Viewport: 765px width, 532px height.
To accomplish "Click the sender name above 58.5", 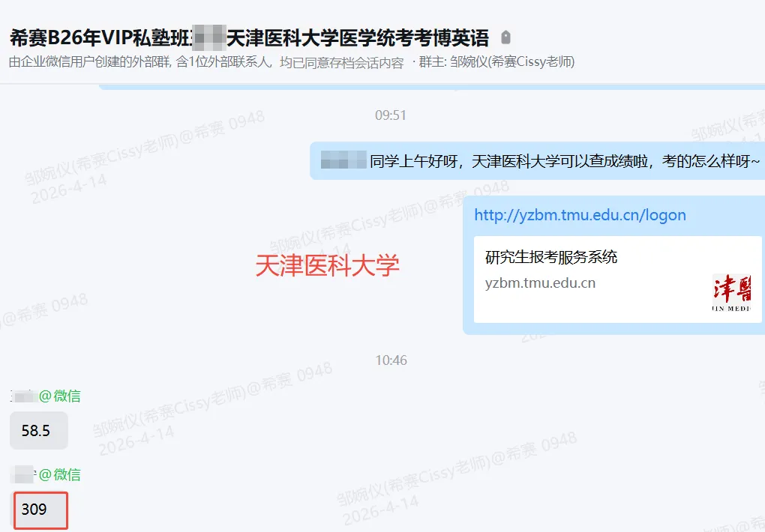I will click(45, 396).
